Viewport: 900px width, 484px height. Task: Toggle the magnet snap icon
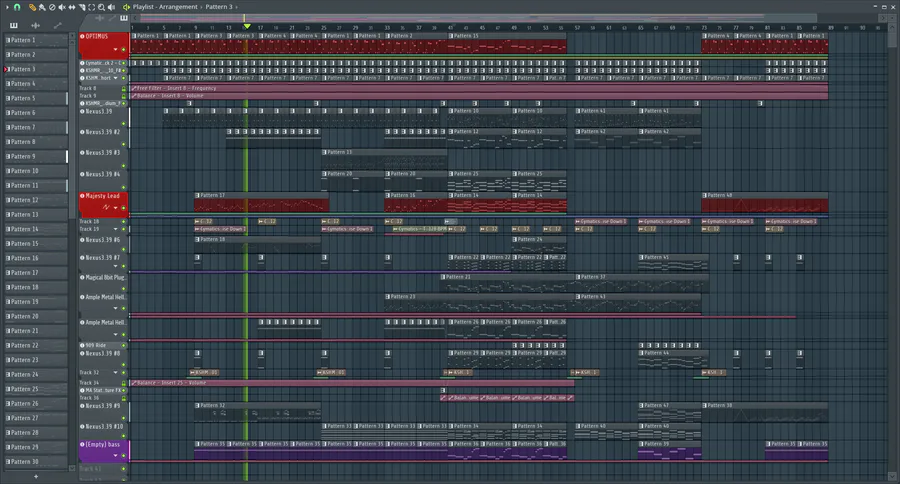click(17, 7)
